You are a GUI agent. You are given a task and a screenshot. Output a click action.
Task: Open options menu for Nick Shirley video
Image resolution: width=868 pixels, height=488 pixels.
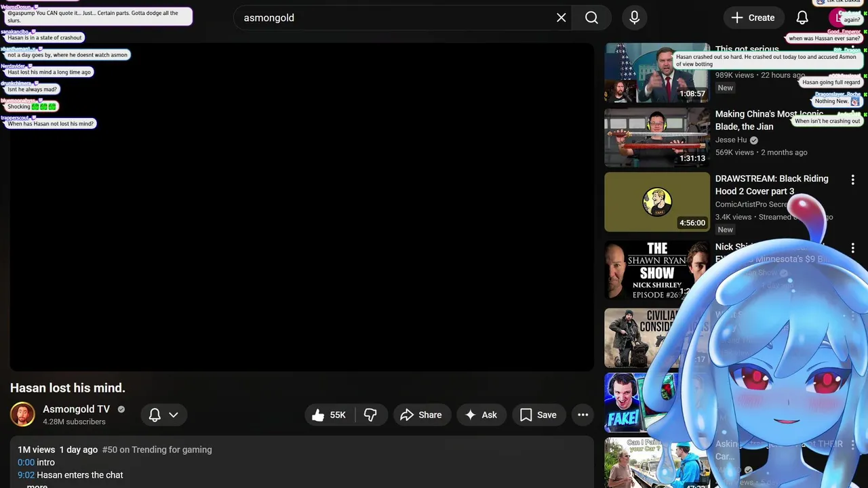tap(852, 248)
